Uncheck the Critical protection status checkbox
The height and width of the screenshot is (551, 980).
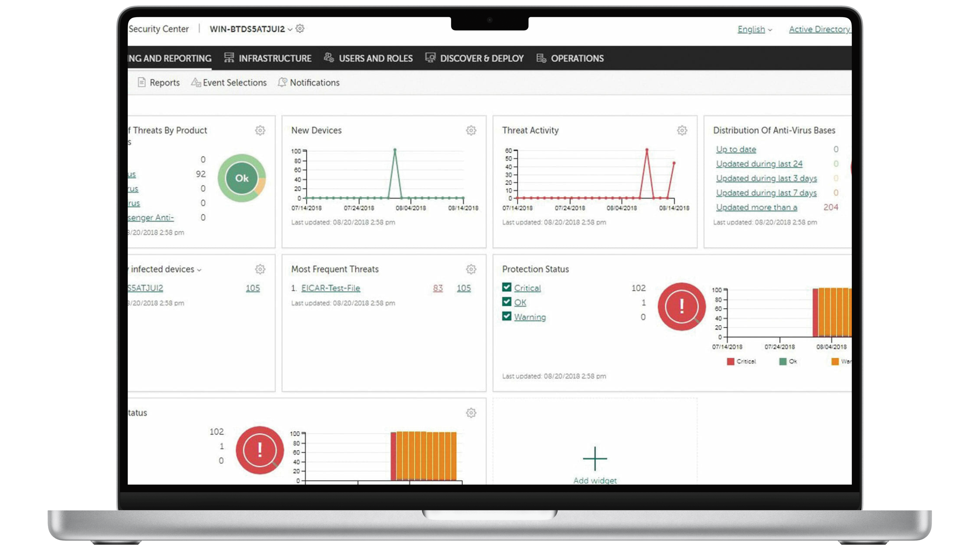506,287
